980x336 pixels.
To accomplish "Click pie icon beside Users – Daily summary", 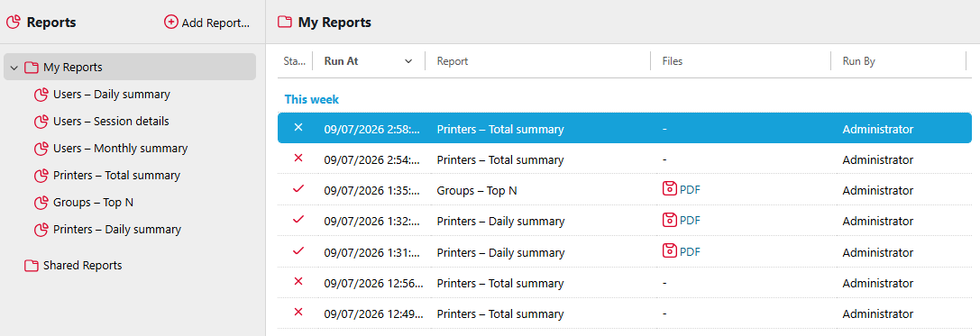I will coord(41,95).
